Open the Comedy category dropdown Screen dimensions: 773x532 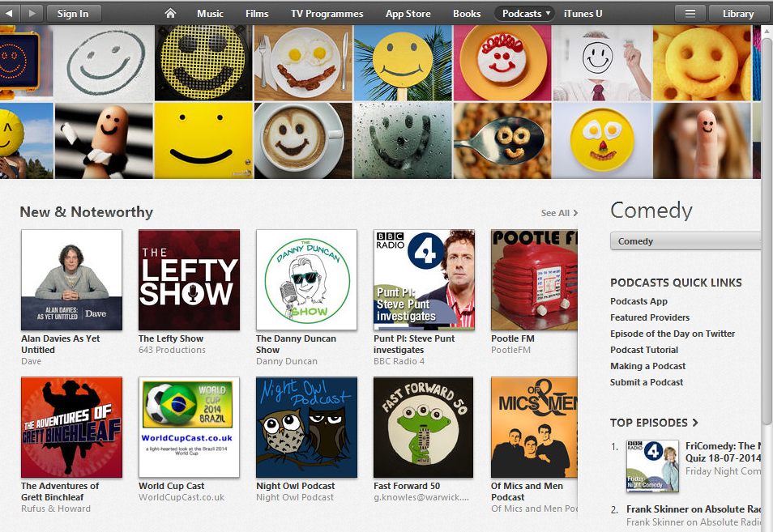click(x=685, y=240)
